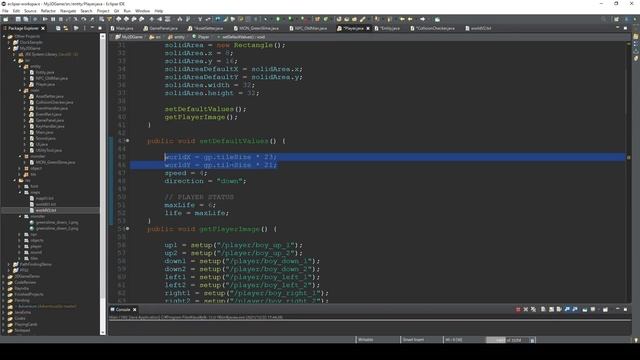This screenshot has height=360, width=640.
Task: Click the Open Console icon
Action: tap(605, 309)
